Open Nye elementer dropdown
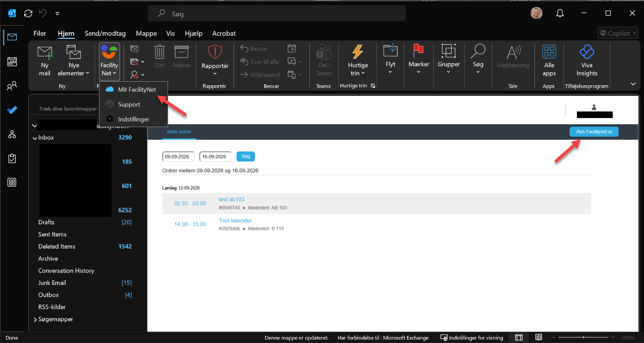 click(x=74, y=61)
